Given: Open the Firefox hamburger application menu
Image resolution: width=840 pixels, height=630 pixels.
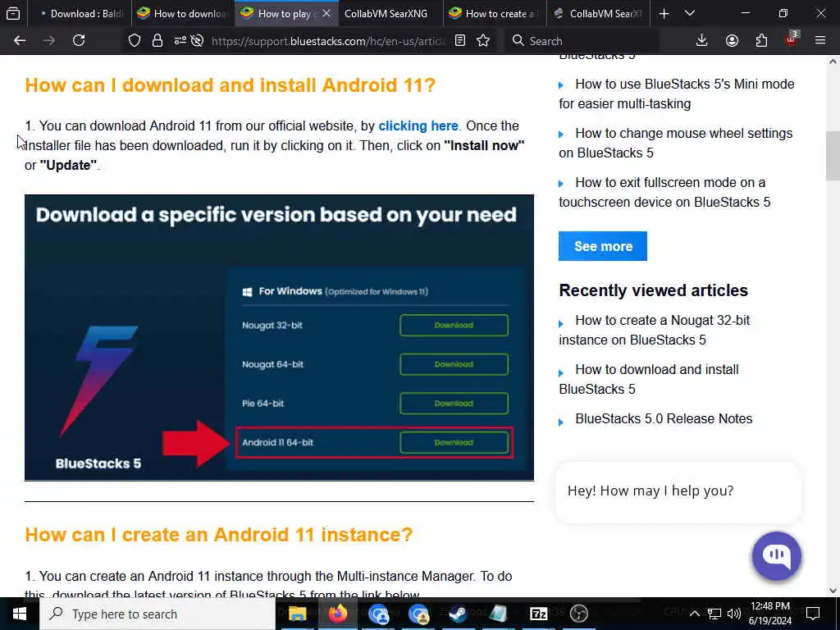Looking at the screenshot, I should click(820, 41).
